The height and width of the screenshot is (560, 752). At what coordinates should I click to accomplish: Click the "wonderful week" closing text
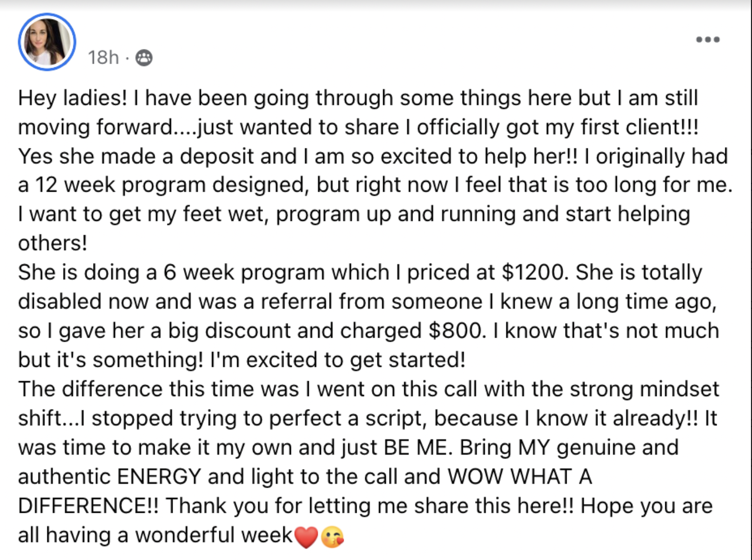click(214, 535)
